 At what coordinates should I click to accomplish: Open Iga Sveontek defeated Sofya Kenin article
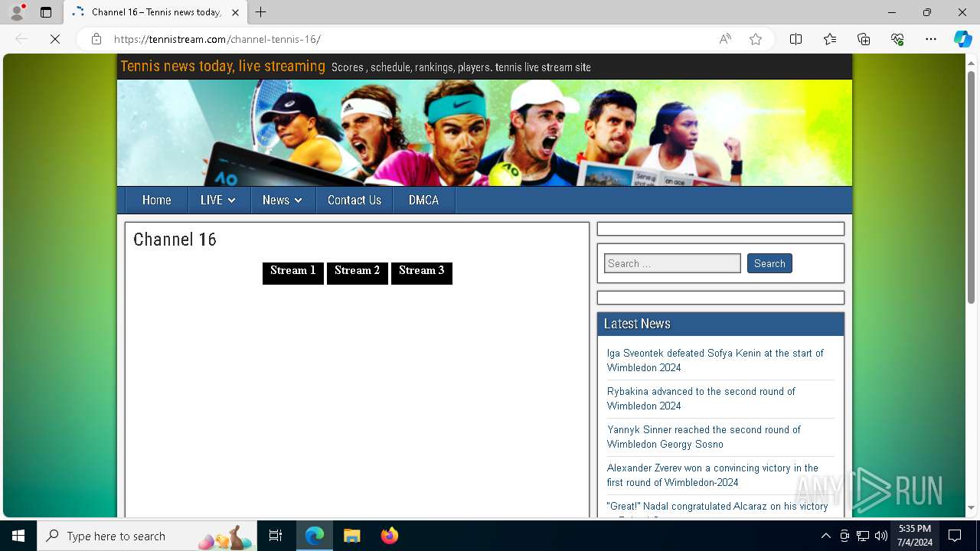click(x=715, y=360)
